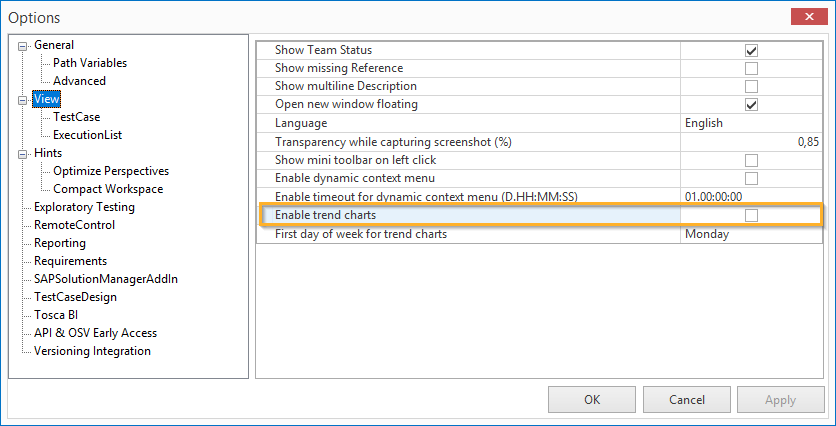Image resolution: width=836 pixels, height=426 pixels.
Task: Open Exploratory Testing options
Action: [84, 207]
